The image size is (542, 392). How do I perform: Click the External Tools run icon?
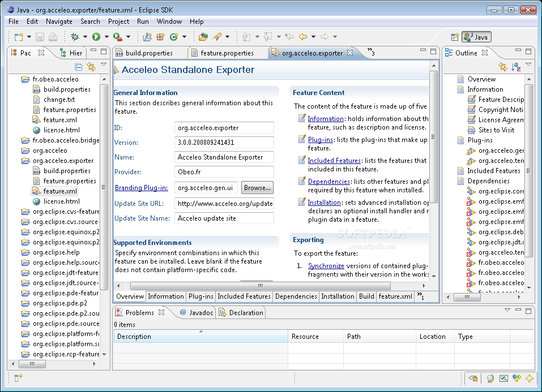pos(118,37)
